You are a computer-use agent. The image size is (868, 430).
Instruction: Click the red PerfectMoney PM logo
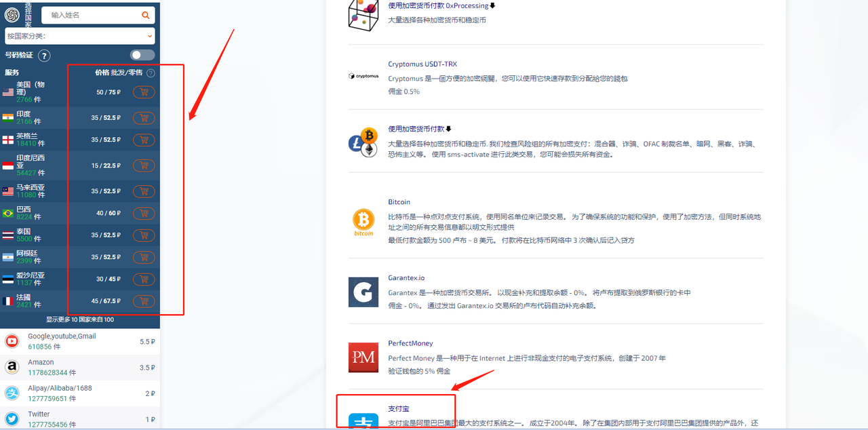click(363, 357)
